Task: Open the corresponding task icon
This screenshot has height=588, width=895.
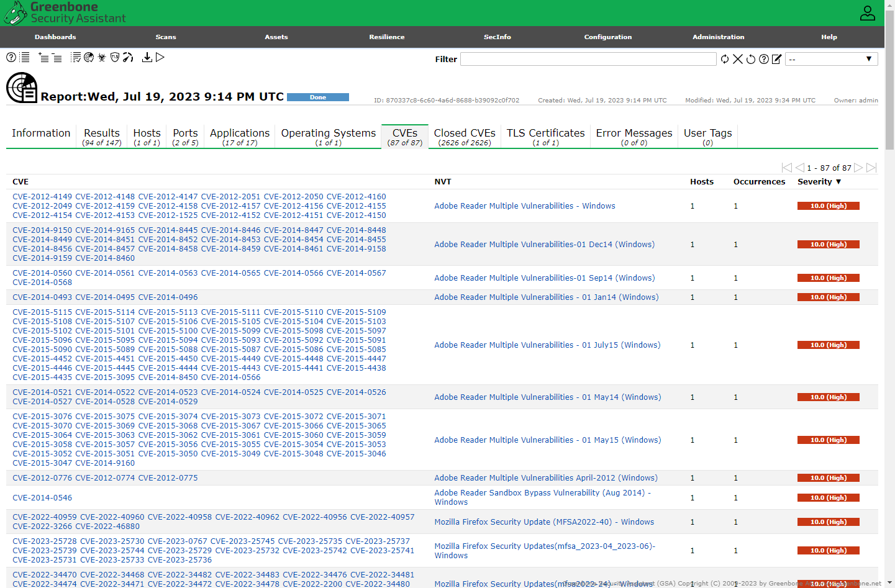Action: click(x=76, y=57)
